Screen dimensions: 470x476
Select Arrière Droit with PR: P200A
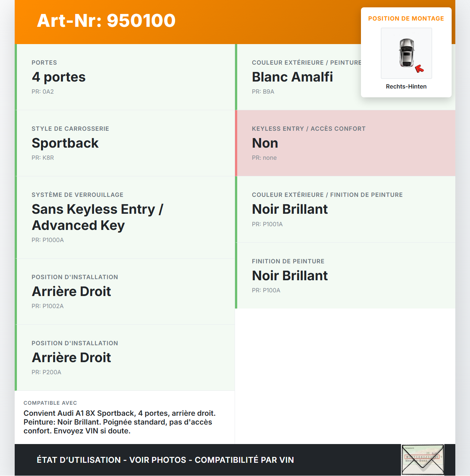tap(71, 358)
